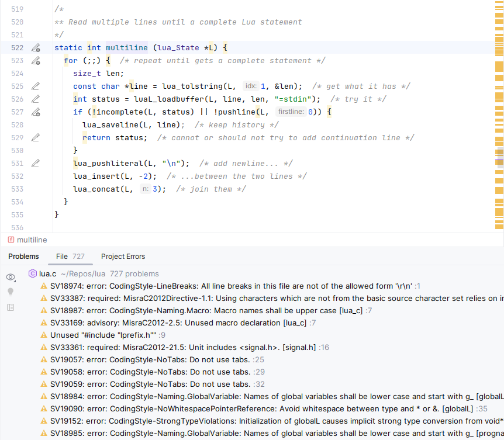This screenshot has height=440, width=504.
Task: Switch to the File 727 tab
Action: point(70,257)
